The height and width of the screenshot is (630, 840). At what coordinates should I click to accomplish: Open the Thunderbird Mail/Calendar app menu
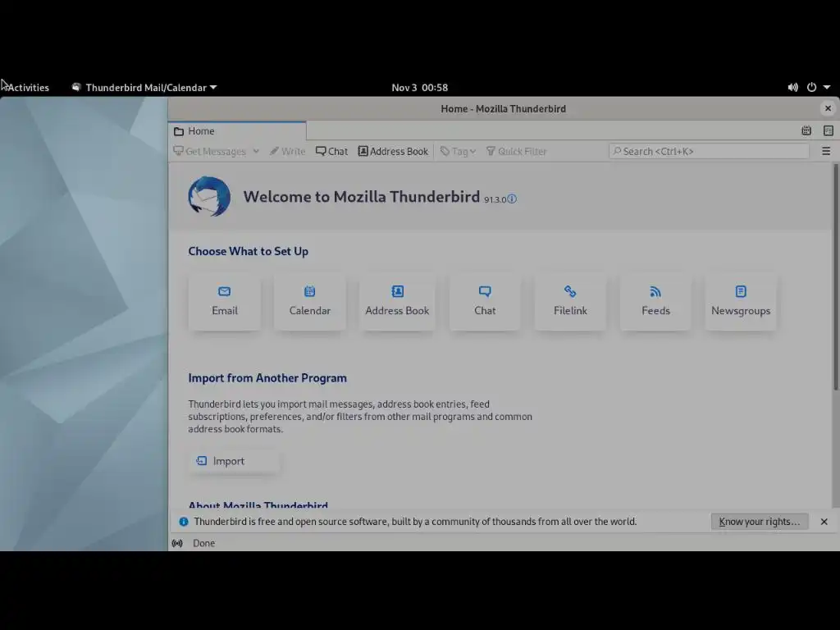click(x=144, y=87)
